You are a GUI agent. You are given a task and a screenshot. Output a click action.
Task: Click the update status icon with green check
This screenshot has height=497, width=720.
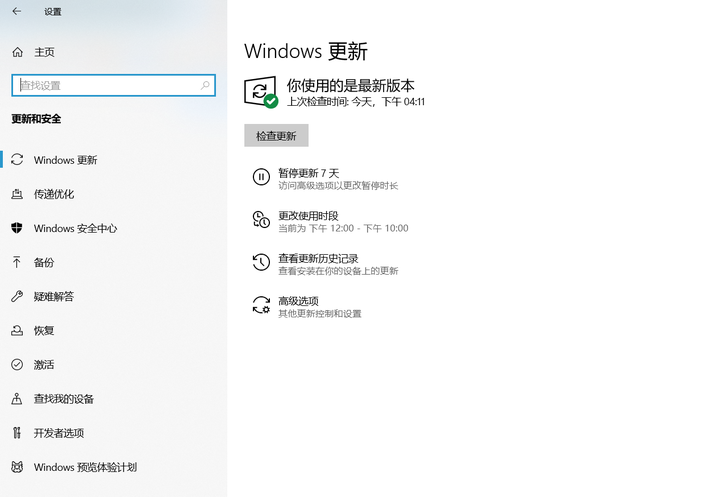pyautogui.click(x=261, y=92)
